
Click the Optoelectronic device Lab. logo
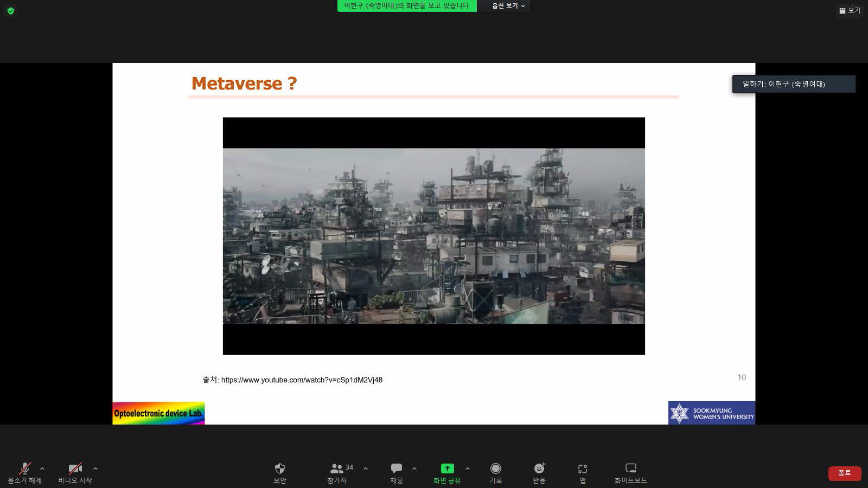(x=158, y=413)
